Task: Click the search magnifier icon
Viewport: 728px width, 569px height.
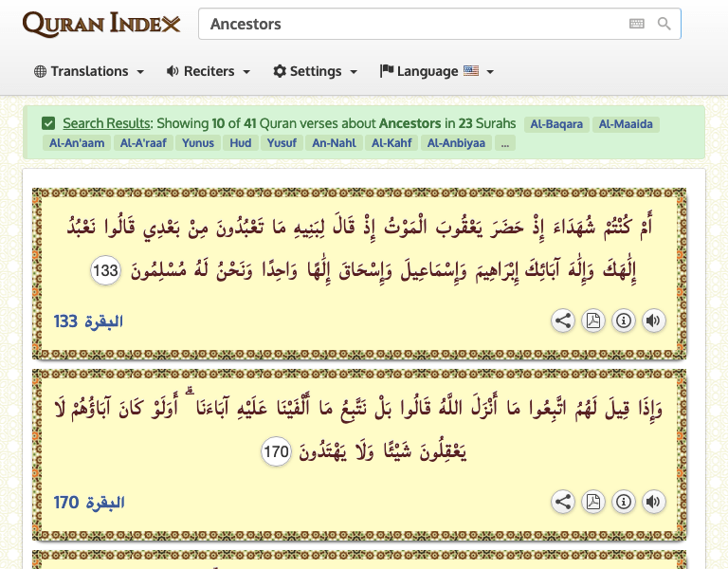Action: click(664, 24)
